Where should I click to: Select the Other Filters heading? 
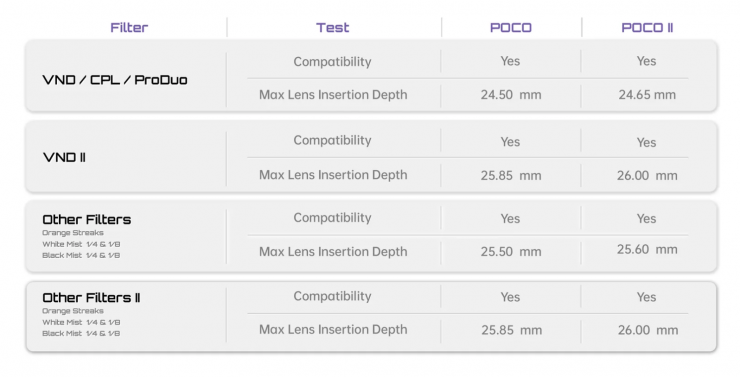[87, 219]
